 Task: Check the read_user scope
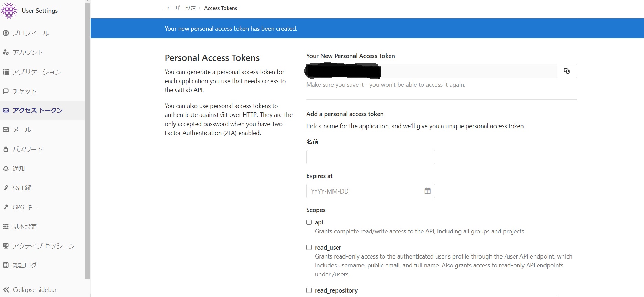click(309, 247)
